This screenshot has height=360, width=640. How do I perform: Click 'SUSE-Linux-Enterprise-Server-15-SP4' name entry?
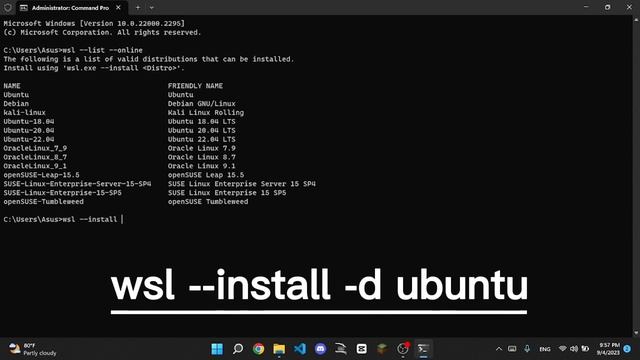tap(77, 184)
